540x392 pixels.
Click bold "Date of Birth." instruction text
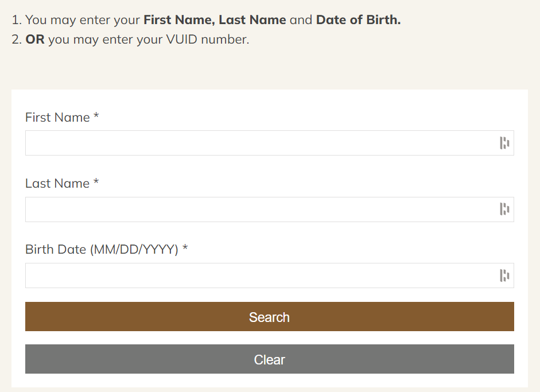pyautogui.click(x=358, y=20)
